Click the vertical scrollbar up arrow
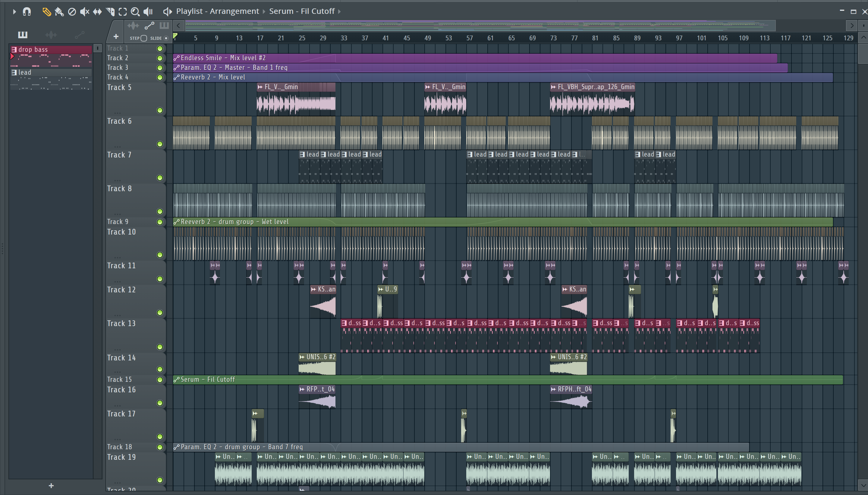Viewport: 868px width, 495px height. [x=863, y=38]
